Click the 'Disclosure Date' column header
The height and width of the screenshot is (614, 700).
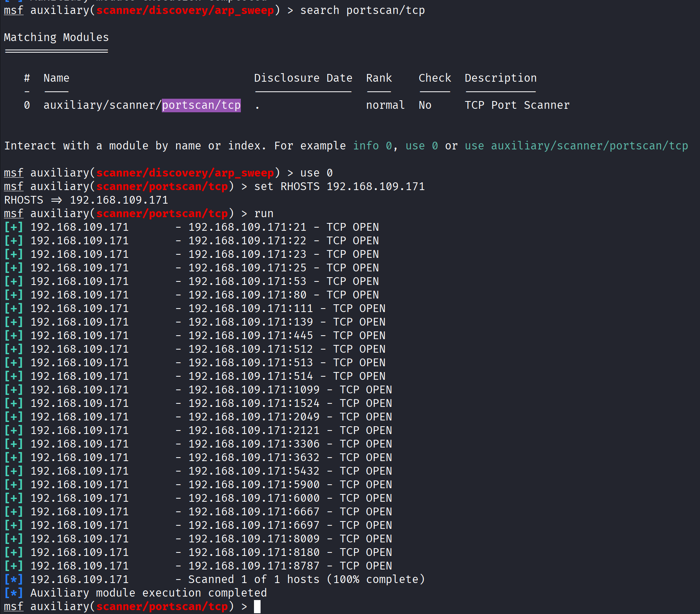[303, 78]
